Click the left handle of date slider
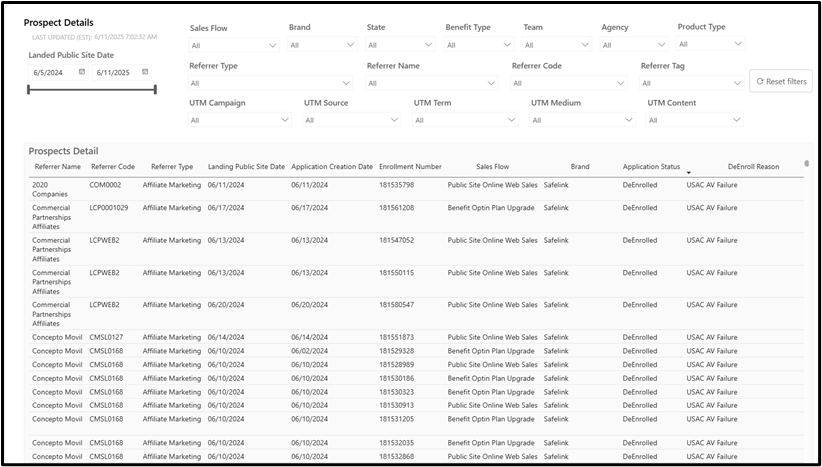This screenshot has width=822, height=467. [x=29, y=90]
